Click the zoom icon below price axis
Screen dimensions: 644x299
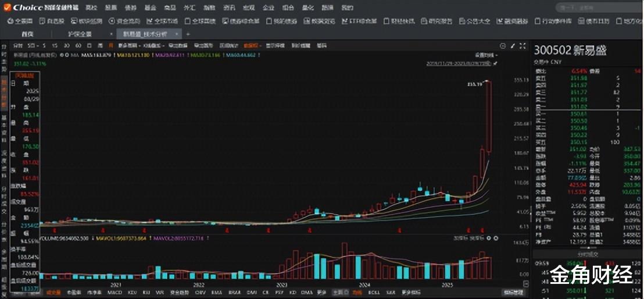(526, 284)
